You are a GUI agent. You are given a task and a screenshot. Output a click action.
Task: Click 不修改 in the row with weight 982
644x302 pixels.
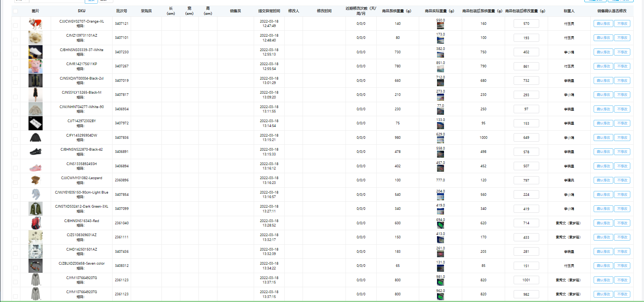[622, 294]
